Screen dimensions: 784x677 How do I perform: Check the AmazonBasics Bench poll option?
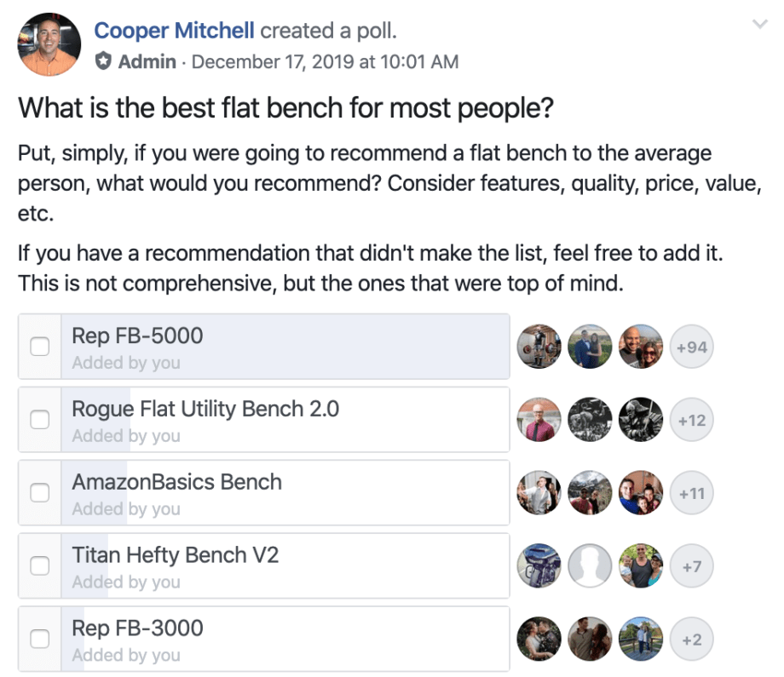coord(39,493)
